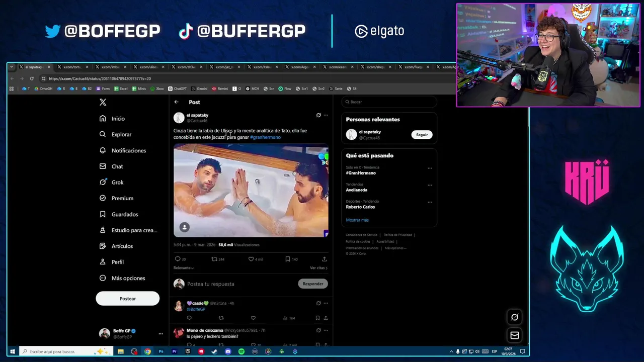This screenshot has width=644, height=362.
Task: Open the Explorar section
Action: tap(115, 134)
